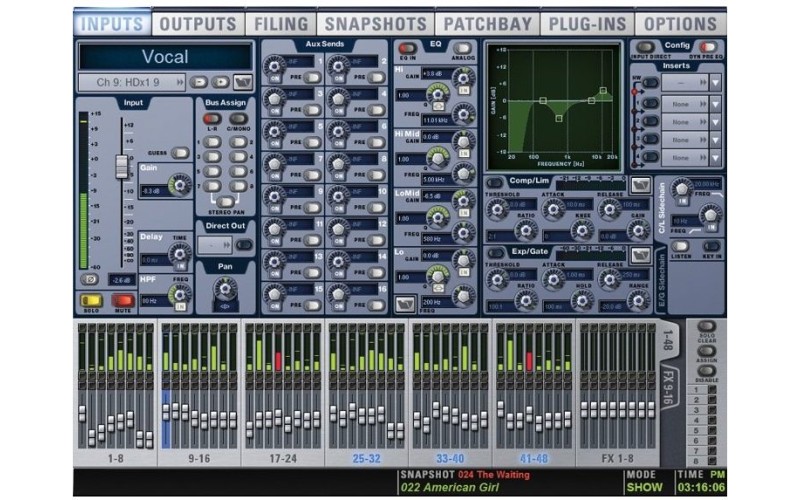The height and width of the screenshot is (500, 800).
Task: Select the FX 9-16 side tab
Action: (668, 389)
